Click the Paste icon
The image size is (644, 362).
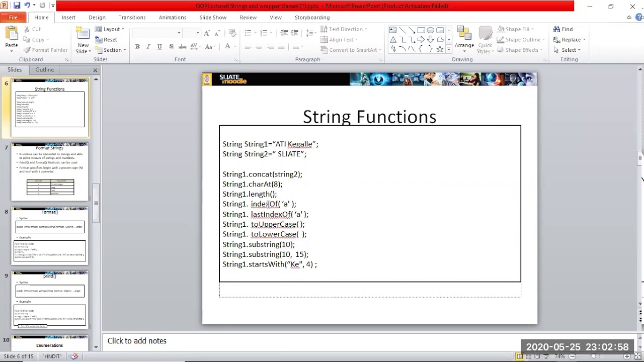click(x=11, y=34)
